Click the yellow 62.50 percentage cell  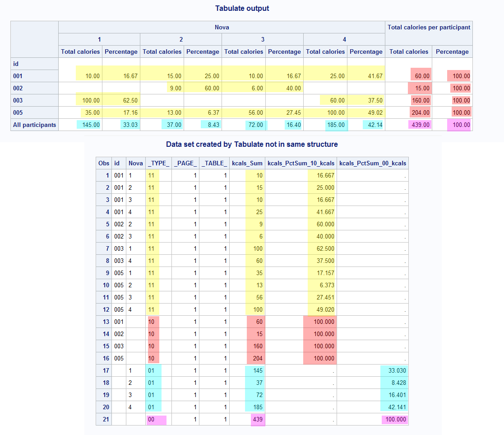point(120,100)
